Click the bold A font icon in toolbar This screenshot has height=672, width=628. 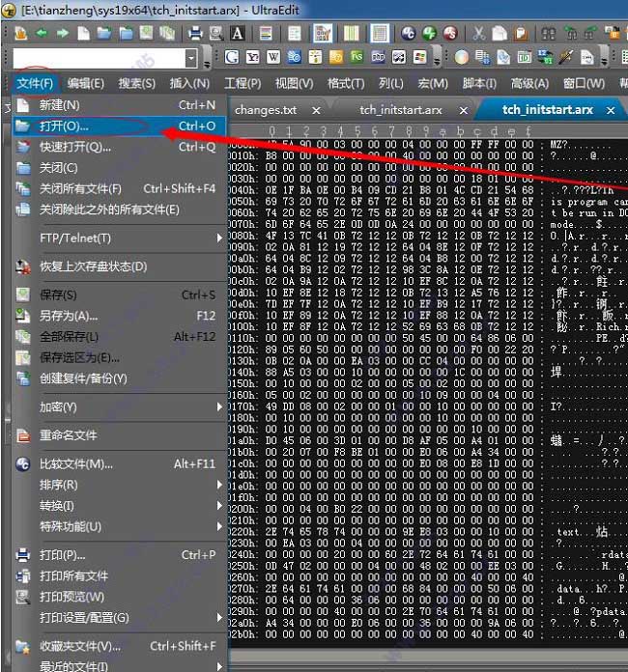tap(238, 33)
